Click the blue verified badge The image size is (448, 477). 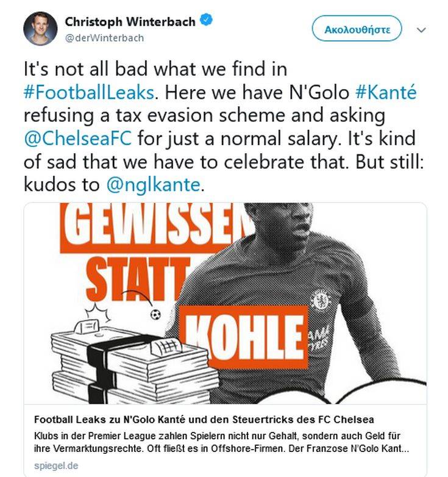208,21
